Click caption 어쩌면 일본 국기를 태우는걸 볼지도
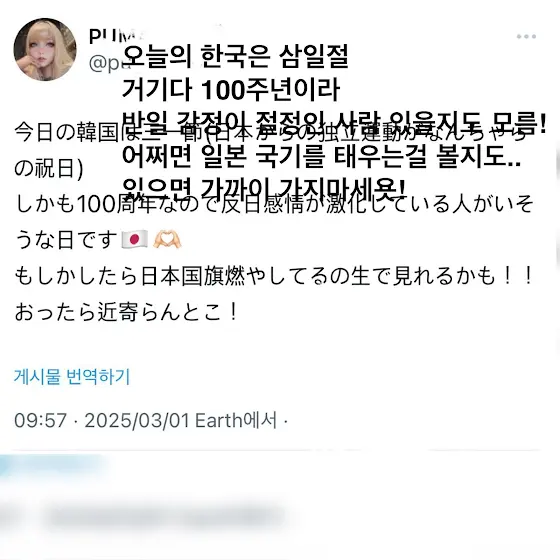Screen dimensions: 560x560 (x=321, y=156)
